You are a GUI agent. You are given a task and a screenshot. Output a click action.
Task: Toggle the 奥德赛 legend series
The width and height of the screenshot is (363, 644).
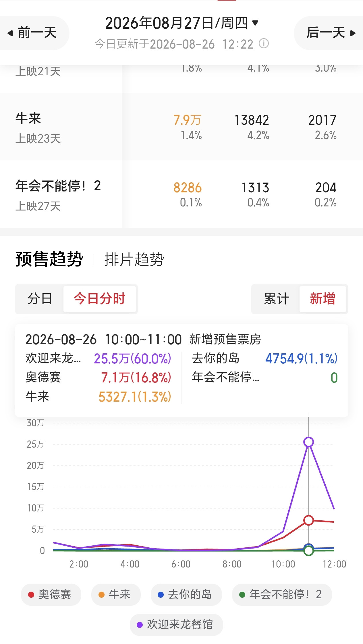tap(51, 595)
